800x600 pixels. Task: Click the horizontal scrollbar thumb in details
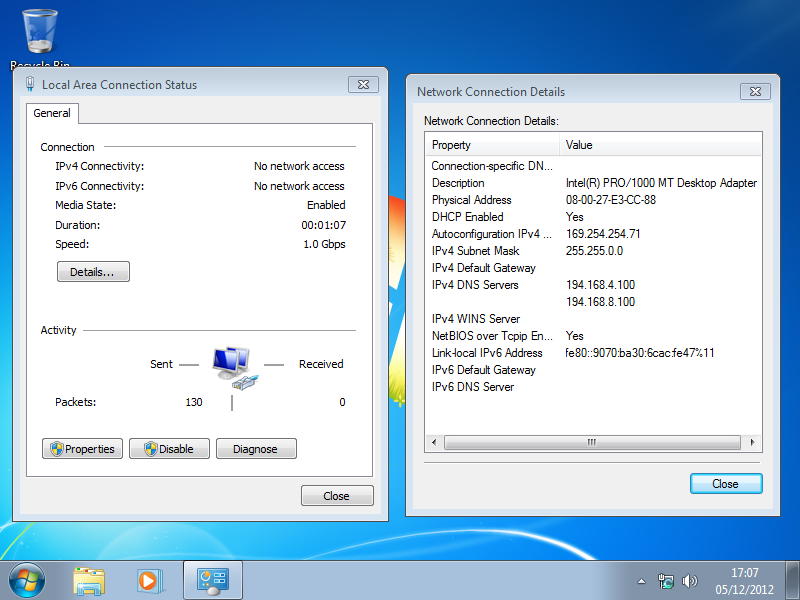pyautogui.click(x=592, y=442)
